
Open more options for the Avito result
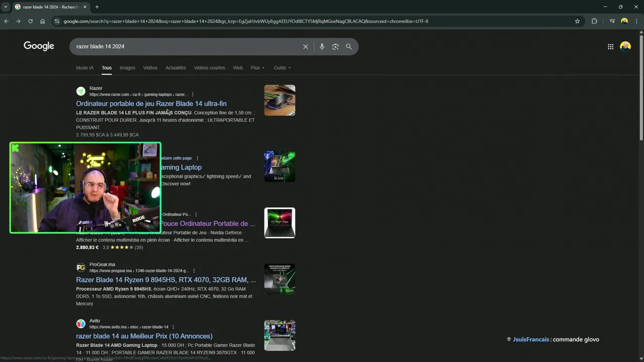point(174,327)
